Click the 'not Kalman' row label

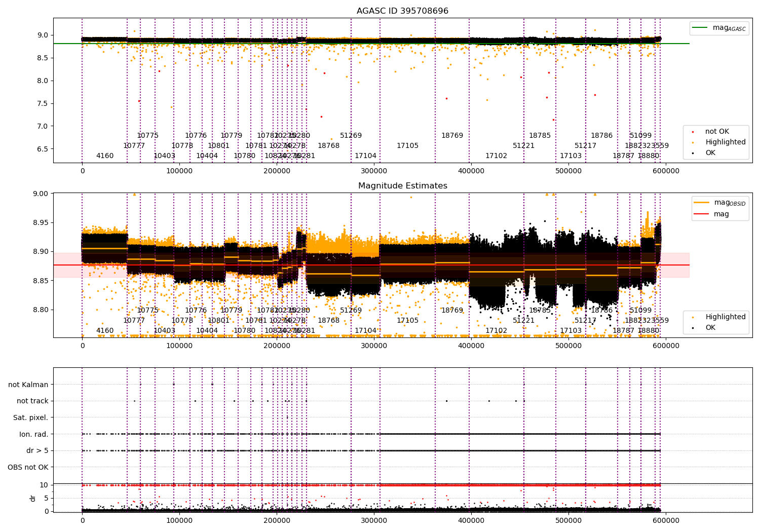tap(28, 385)
